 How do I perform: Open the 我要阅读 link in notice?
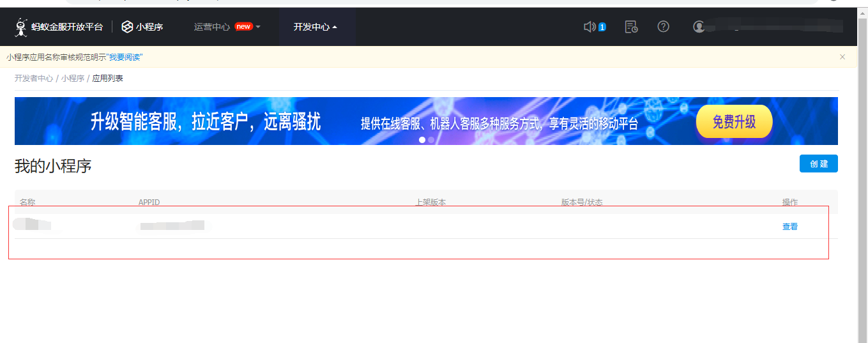click(x=125, y=57)
